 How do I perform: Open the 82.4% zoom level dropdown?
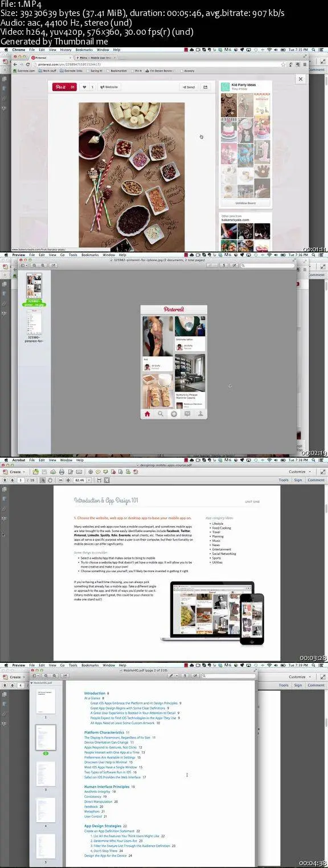coord(80,480)
